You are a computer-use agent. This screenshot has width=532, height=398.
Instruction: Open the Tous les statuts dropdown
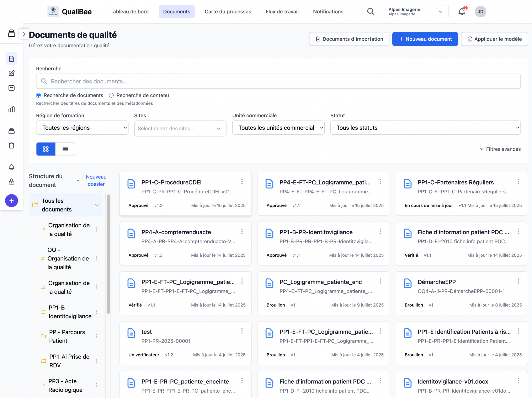pos(425,128)
